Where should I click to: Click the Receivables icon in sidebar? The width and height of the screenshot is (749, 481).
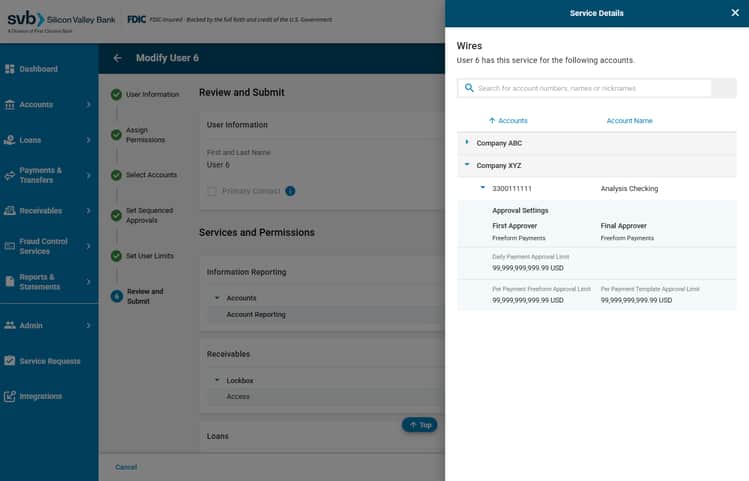click(x=10, y=211)
